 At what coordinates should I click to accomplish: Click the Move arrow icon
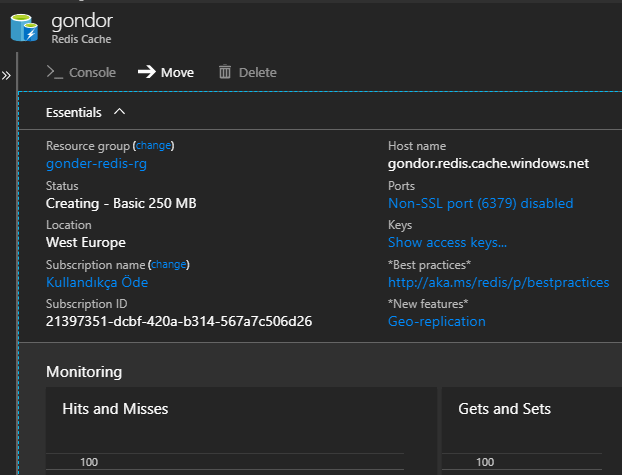tap(147, 72)
